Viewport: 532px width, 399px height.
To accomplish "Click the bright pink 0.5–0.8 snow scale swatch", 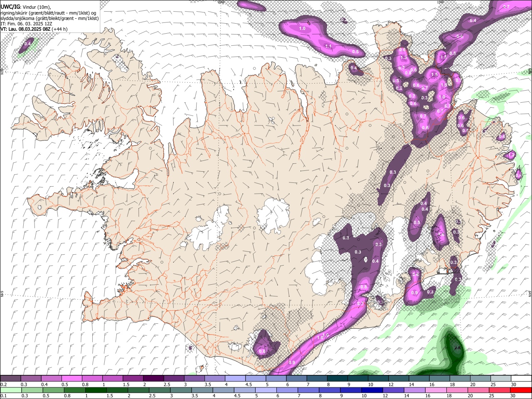I will [71, 379].
